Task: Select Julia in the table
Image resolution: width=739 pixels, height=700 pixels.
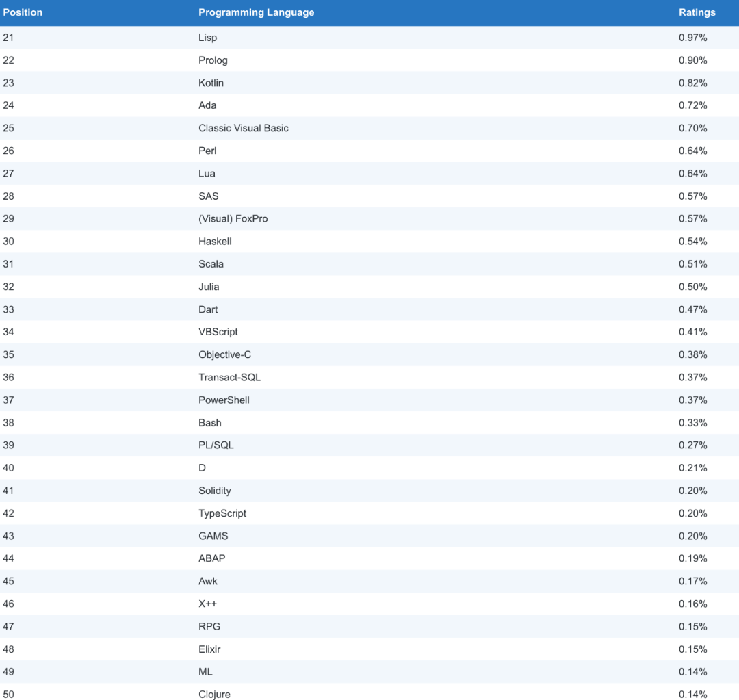Action: click(208, 287)
